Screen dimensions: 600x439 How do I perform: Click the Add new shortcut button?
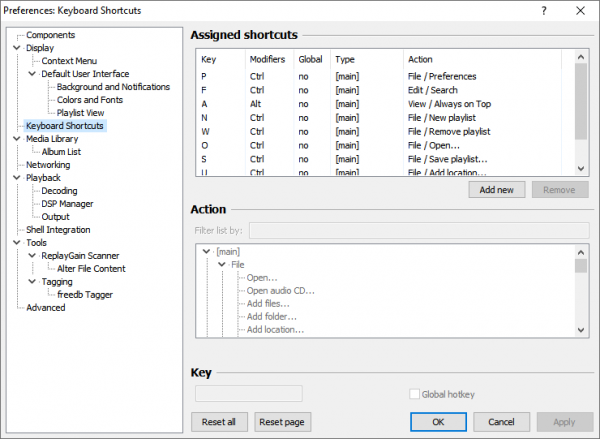click(x=496, y=189)
